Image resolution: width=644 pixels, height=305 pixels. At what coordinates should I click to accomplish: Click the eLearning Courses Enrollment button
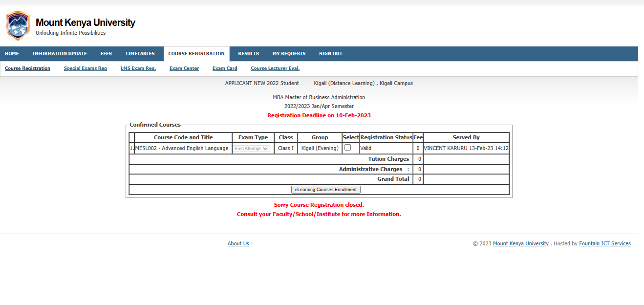(326, 190)
